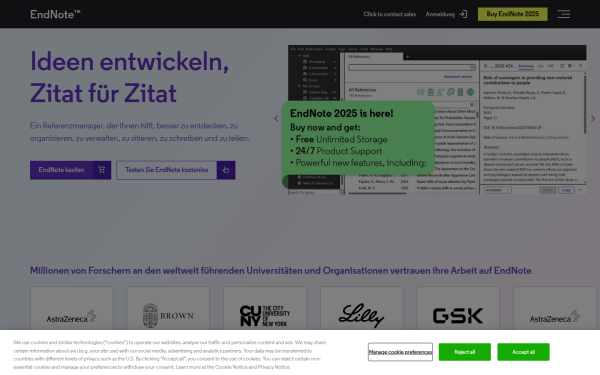
Task: Accept all cookies
Action: [523, 352]
